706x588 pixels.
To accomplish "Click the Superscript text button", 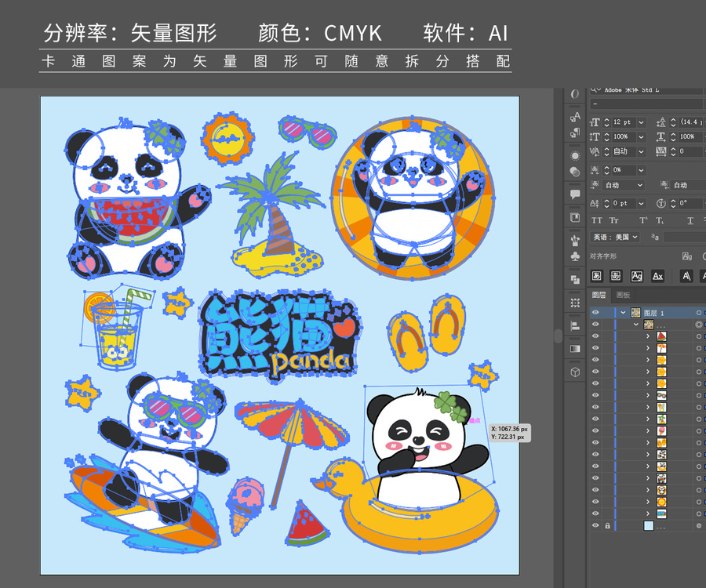I will point(643,220).
